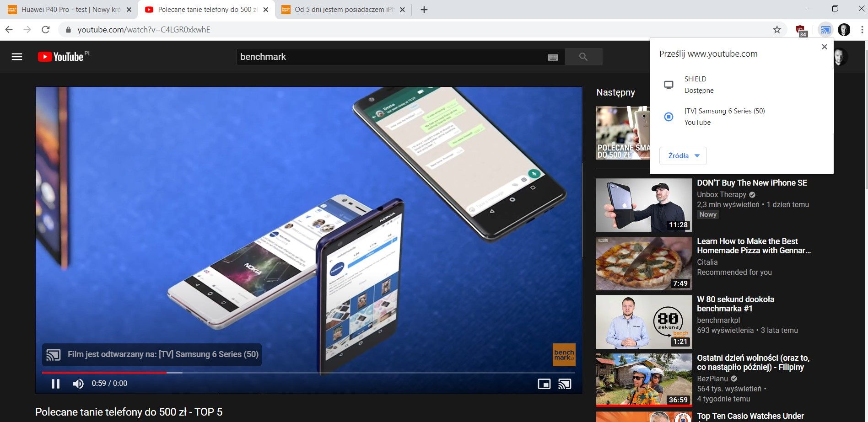Open Learn How to Make the Best Pizza video

tap(754, 246)
